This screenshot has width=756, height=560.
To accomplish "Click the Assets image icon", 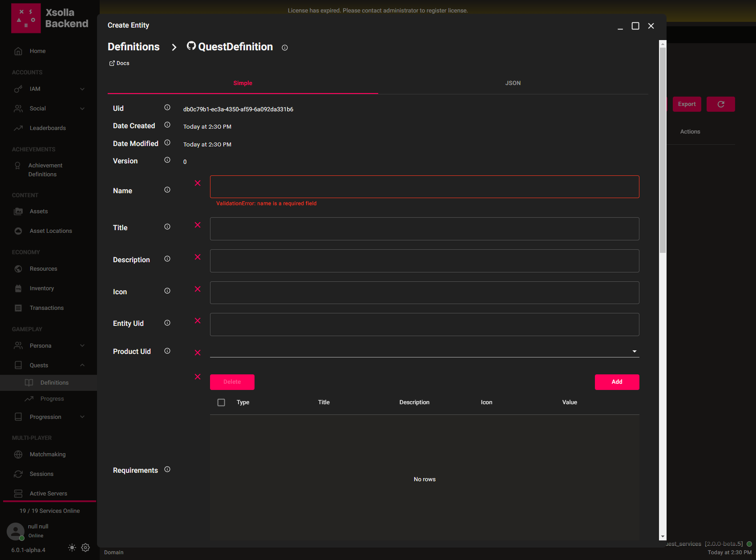I will 18,211.
